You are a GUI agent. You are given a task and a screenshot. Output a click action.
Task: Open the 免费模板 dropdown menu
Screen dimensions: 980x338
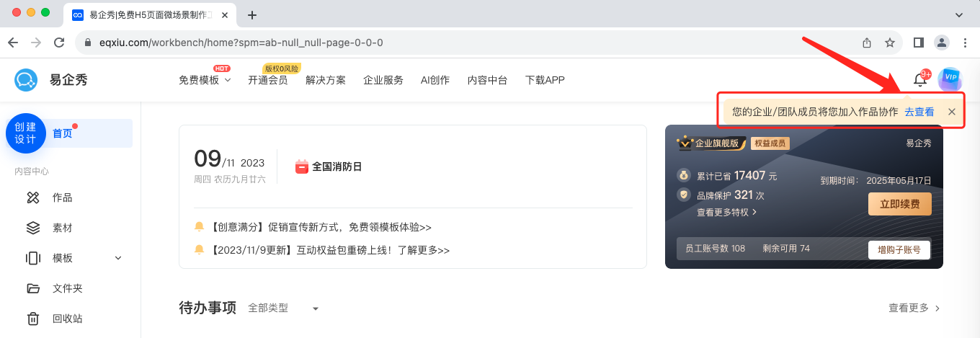pos(205,80)
